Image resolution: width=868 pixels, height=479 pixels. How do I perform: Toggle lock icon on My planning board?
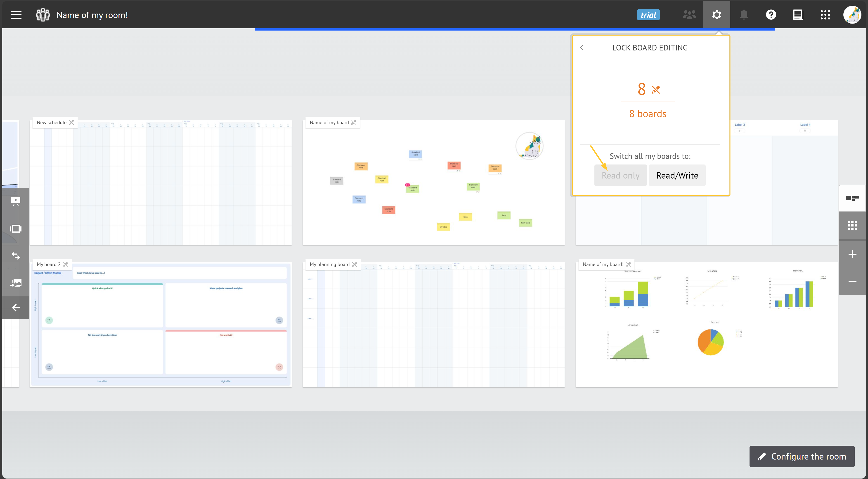[x=355, y=264]
